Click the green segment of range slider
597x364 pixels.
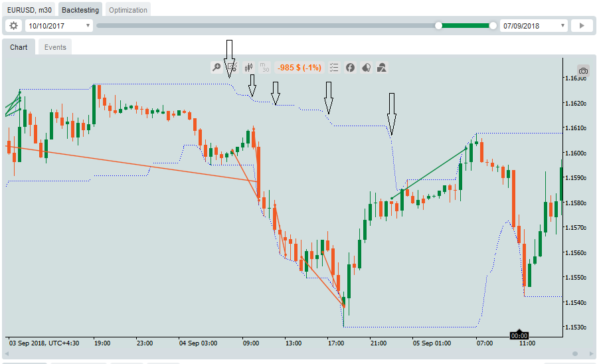pos(466,25)
